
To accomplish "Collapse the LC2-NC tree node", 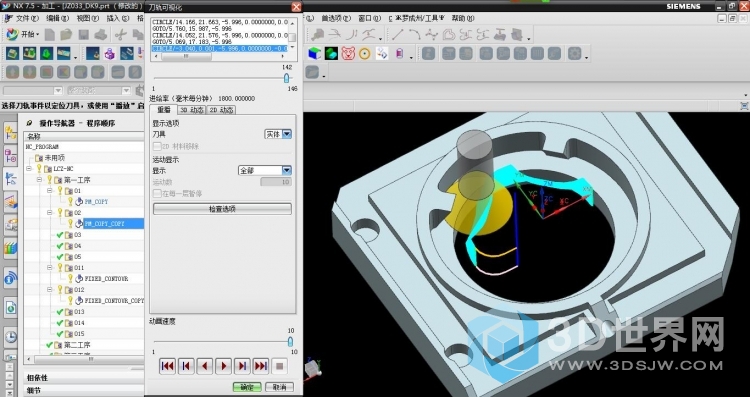I will pyautogui.click(x=29, y=169).
